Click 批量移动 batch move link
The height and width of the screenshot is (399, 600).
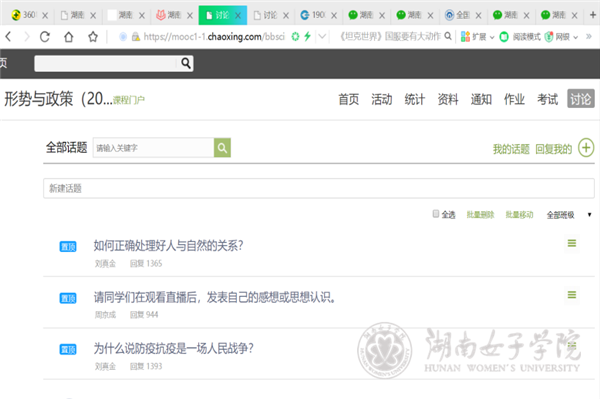pos(519,215)
